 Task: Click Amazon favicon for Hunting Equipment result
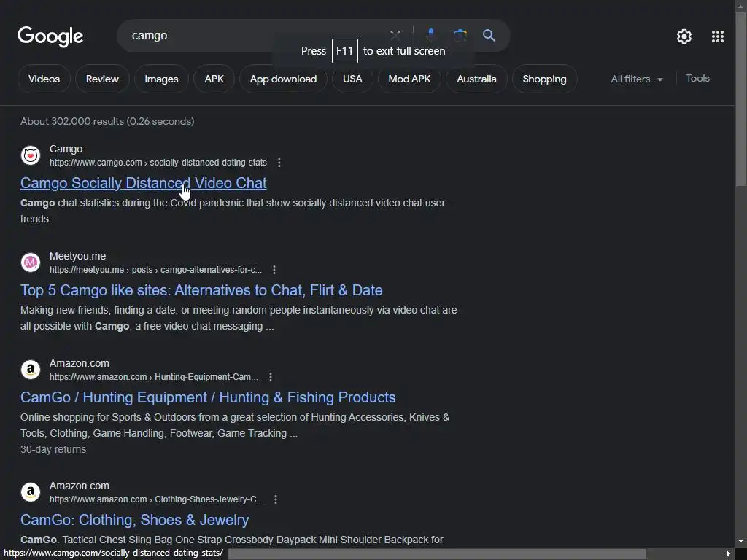pos(31,370)
